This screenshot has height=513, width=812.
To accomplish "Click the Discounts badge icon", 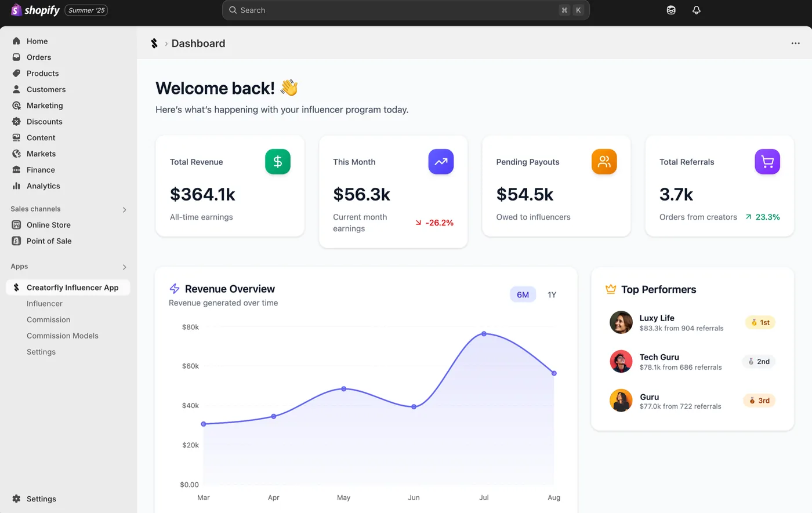I will (x=16, y=122).
